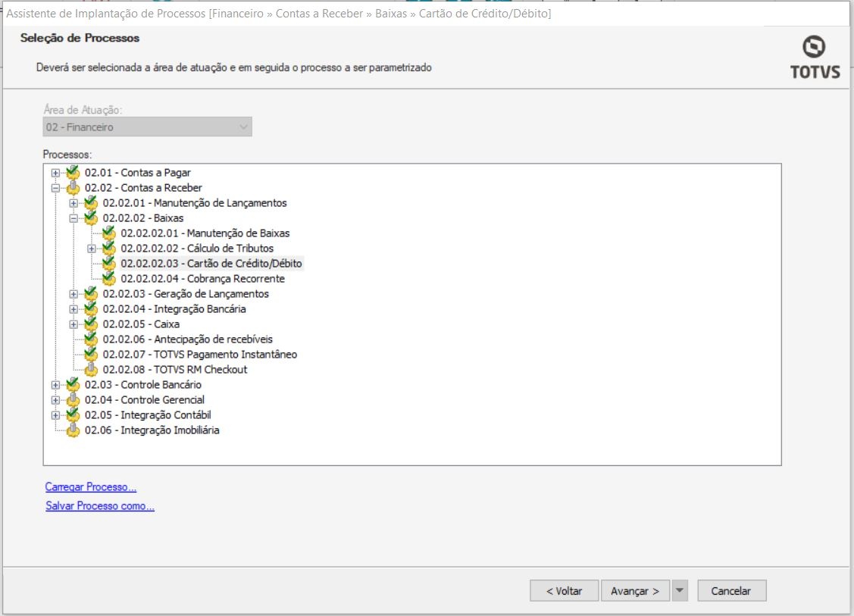Open the Carregar Processo... link
The width and height of the screenshot is (854, 616).
[91, 487]
